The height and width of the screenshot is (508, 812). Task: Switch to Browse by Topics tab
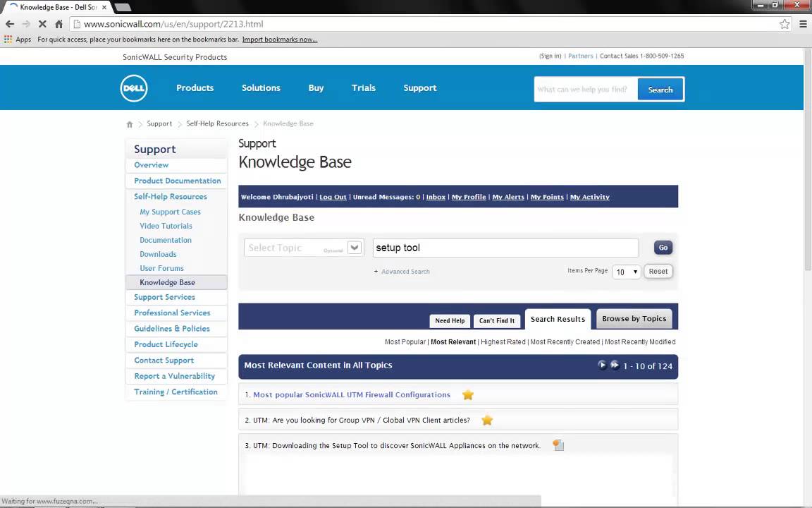point(634,319)
